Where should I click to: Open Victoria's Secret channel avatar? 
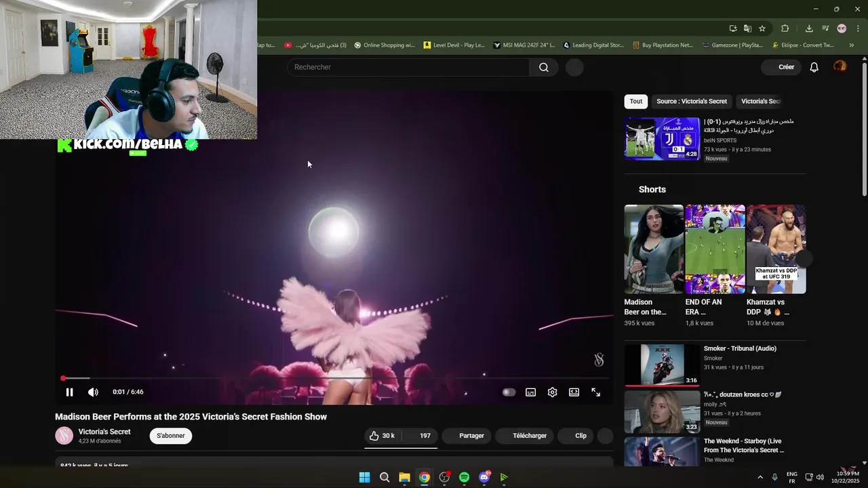coord(64,436)
